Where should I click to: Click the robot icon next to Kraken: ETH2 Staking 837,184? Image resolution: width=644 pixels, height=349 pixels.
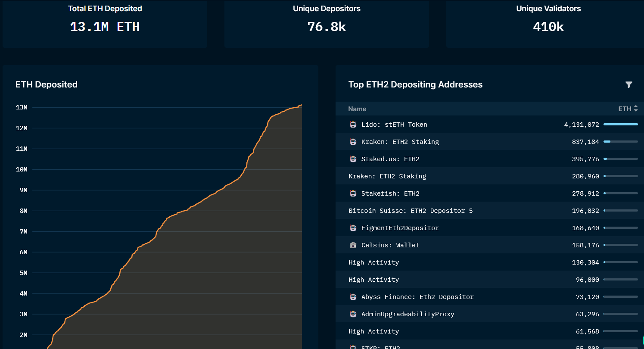tap(353, 142)
